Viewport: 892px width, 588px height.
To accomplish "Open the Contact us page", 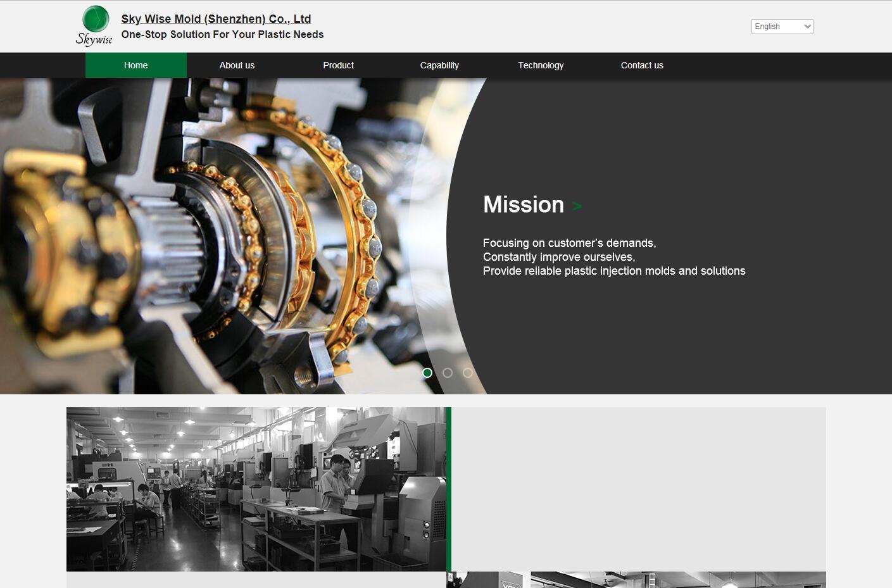I will [642, 65].
